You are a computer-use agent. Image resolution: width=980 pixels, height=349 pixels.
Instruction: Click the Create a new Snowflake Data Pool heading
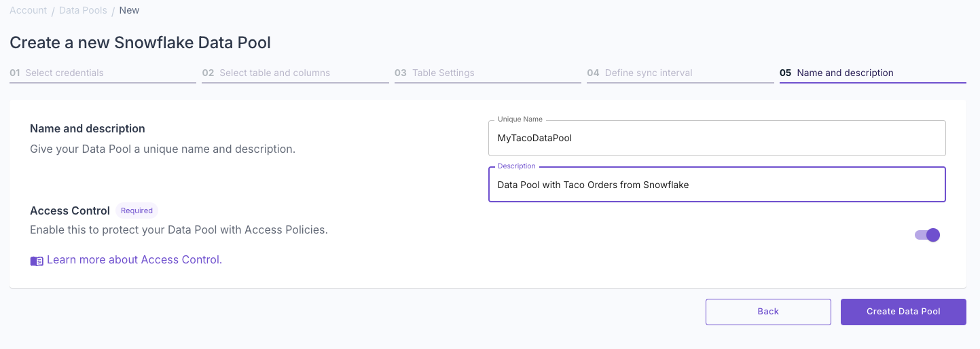pyautogui.click(x=141, y=43)
